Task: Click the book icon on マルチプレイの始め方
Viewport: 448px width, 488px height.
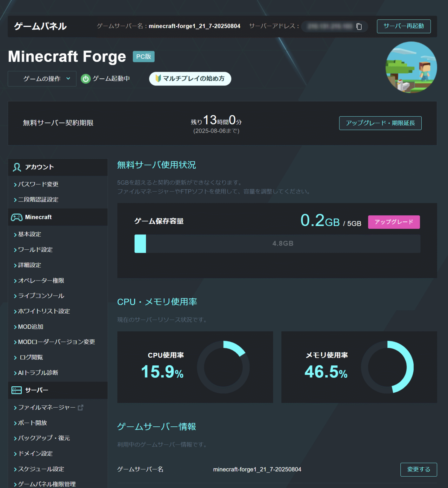Action: (x=159, y=78)
